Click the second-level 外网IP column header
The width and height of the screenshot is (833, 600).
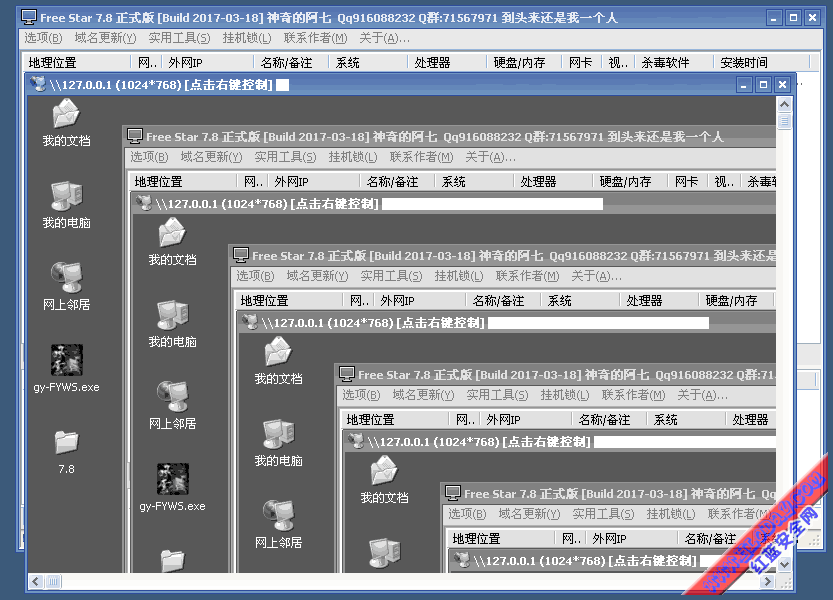click(313, 182)
